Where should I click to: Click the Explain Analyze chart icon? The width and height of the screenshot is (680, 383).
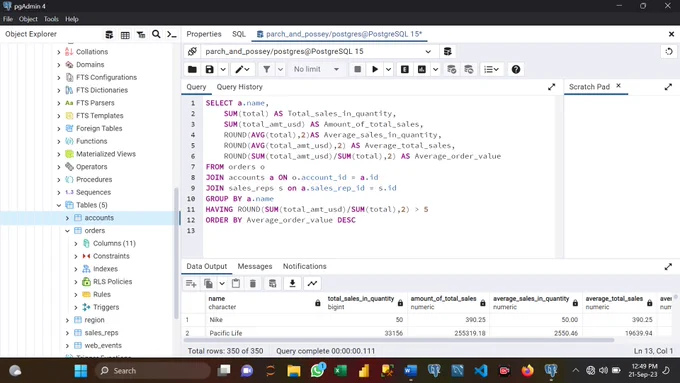[x=422, y=69]
